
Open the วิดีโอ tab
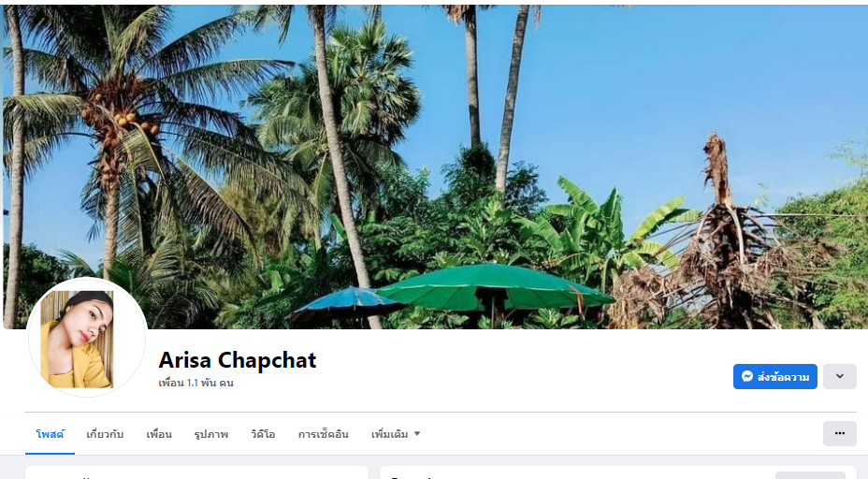pos(263,434)
